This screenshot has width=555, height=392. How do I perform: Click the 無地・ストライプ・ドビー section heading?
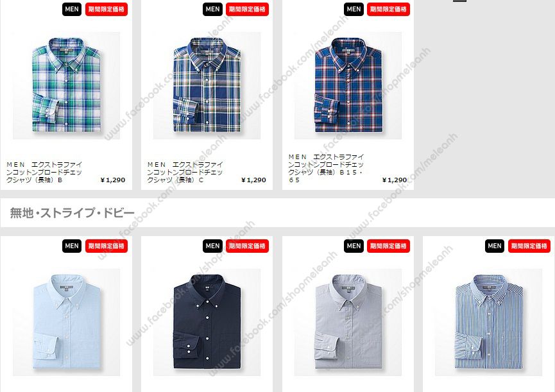tap(73, 213)
